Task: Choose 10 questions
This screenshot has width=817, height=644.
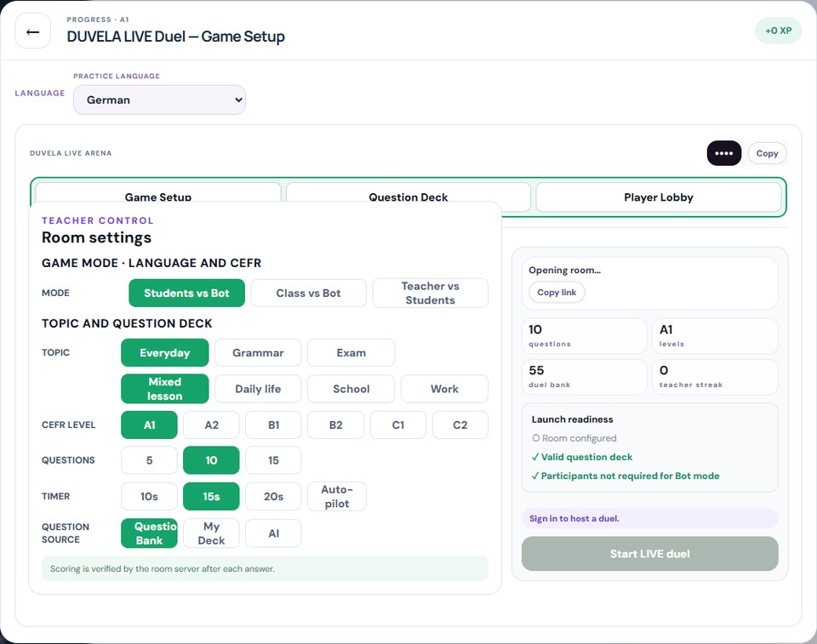Action: pos(212,460)
